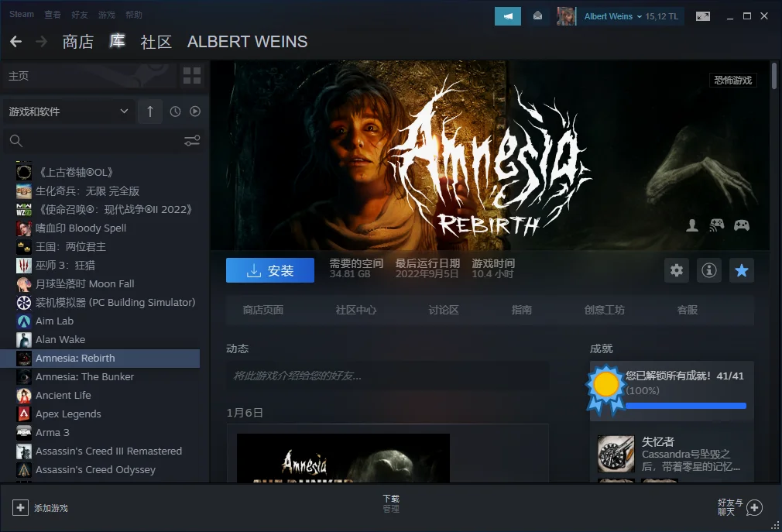Switch to Big Picture mode icon
Image resolution: width=782 pixels, height=532 pixels.
703,16
